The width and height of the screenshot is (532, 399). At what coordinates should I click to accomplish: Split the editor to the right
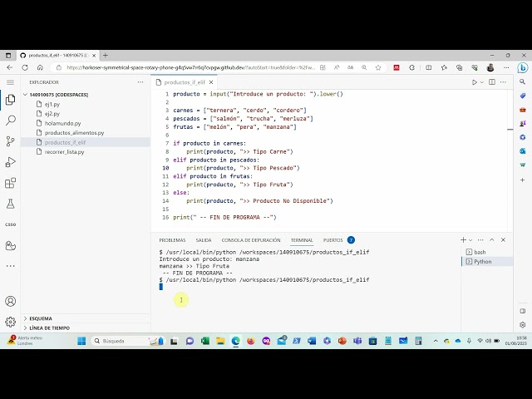pos(492,82)
